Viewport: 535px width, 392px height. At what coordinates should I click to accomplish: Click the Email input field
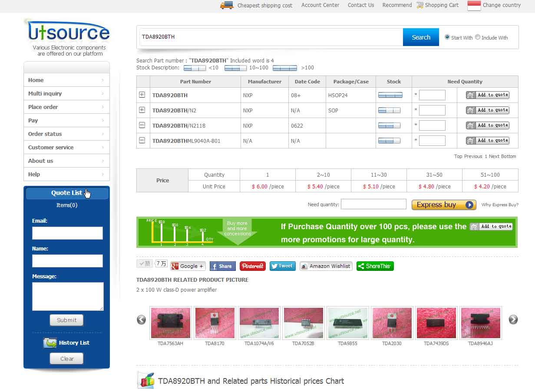pos(67,233)
